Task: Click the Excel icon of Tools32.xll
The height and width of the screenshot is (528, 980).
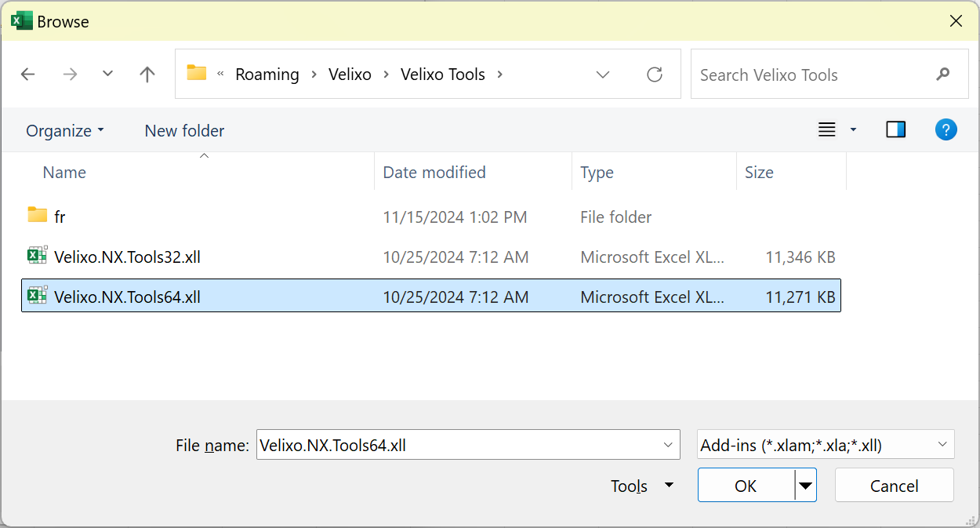Action: pyautogui.click(x=37, y=255)
